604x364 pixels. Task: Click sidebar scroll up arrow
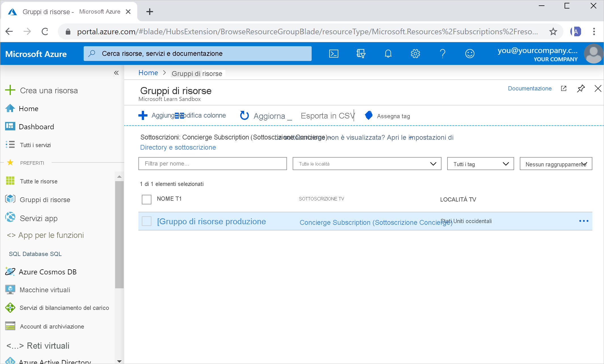pyautogui.click(x=119, y=177)
